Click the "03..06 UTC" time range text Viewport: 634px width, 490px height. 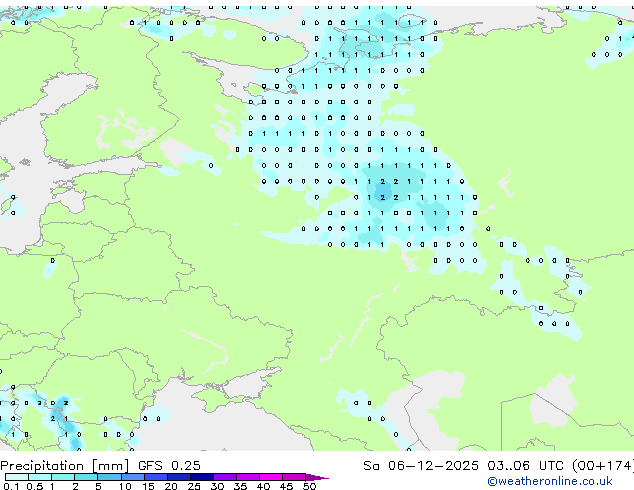point(525,466)
